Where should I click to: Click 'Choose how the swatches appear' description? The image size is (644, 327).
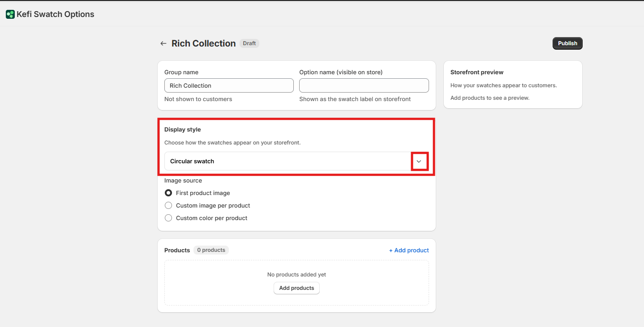pos(232,143)
